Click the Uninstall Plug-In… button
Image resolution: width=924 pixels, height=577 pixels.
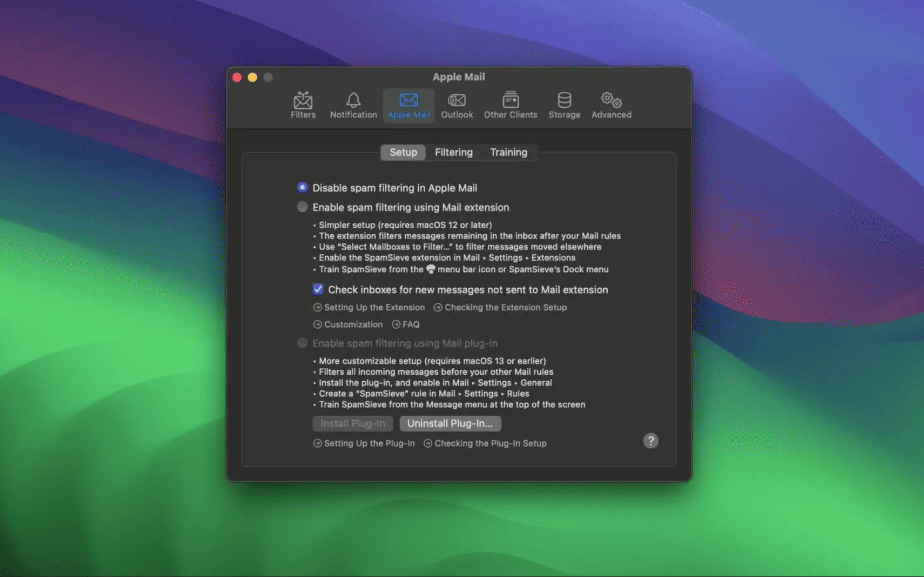[450, 423]
